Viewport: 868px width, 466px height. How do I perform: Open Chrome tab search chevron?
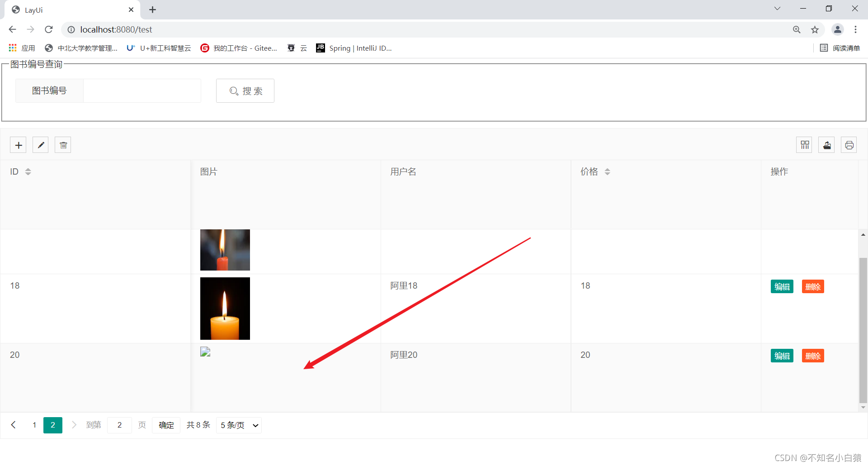[x=777, y=9]
